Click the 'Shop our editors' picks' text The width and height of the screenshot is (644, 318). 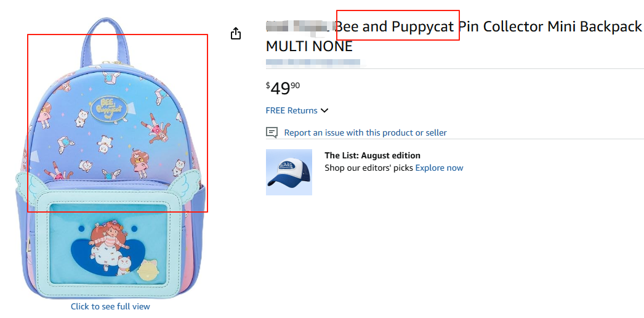(x=369, y=168)
